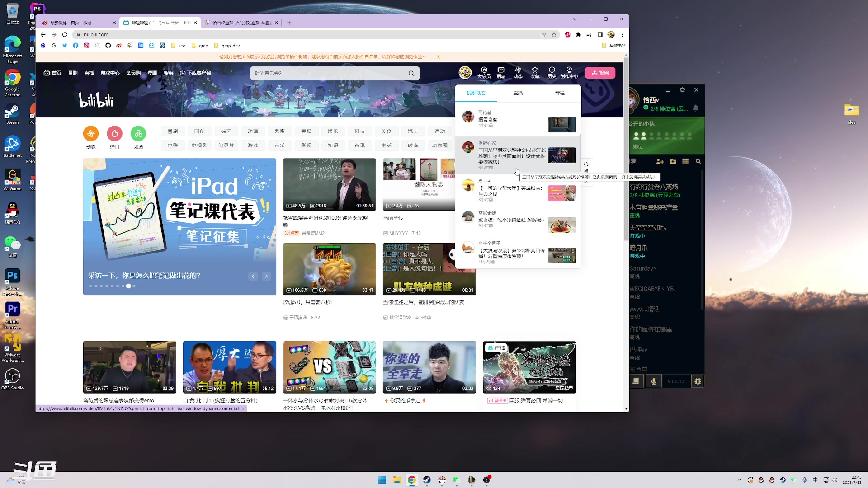Click 番剧 in bilibili top navigation
The height and width of the screenshot is (488, 868).
coord(73,73)
